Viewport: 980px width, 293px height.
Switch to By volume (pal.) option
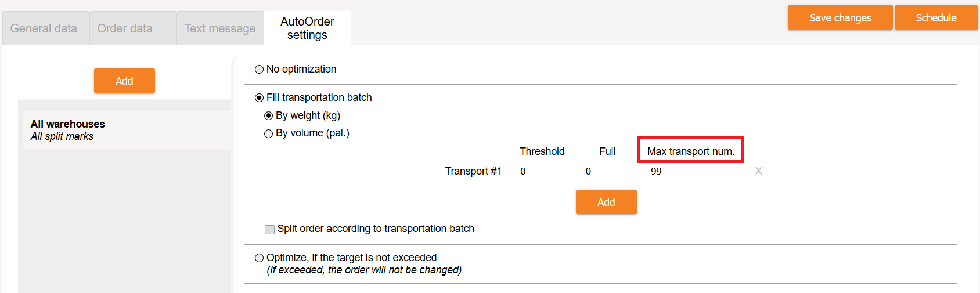(x=269, y=134)
